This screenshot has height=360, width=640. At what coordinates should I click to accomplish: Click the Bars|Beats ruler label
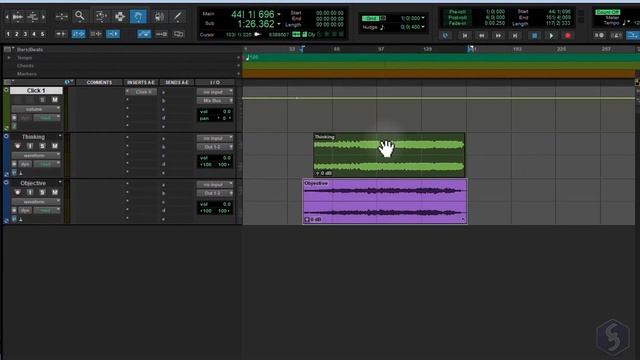[x=30, y=49]
